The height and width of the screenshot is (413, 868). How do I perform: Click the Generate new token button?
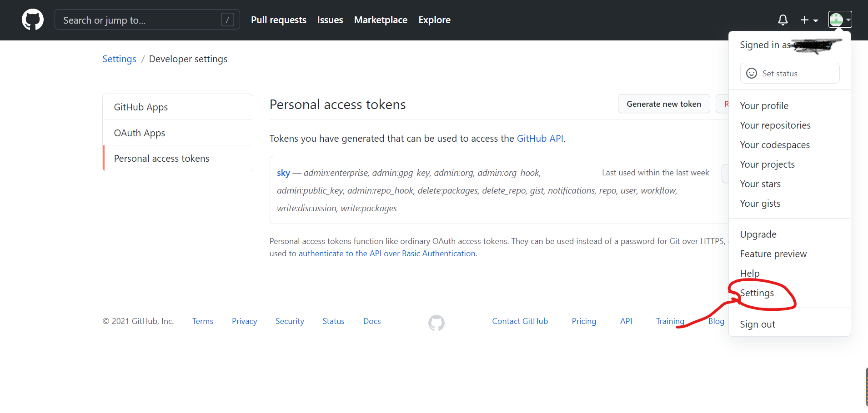click(x=663, y=104)
